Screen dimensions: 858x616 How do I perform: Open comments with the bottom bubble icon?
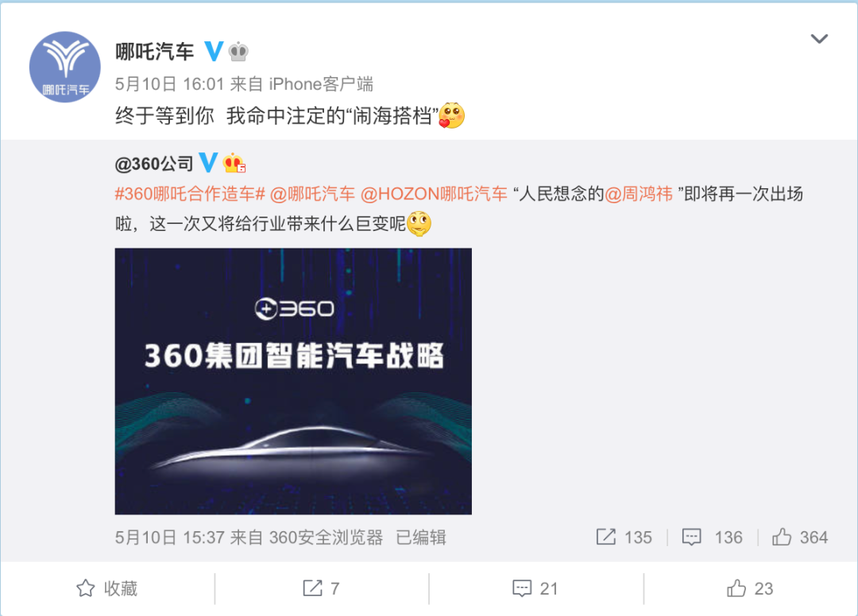[x=521, y=588]
